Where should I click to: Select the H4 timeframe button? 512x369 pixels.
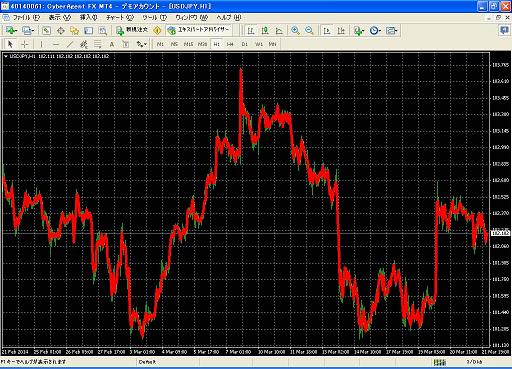[230, 44]
